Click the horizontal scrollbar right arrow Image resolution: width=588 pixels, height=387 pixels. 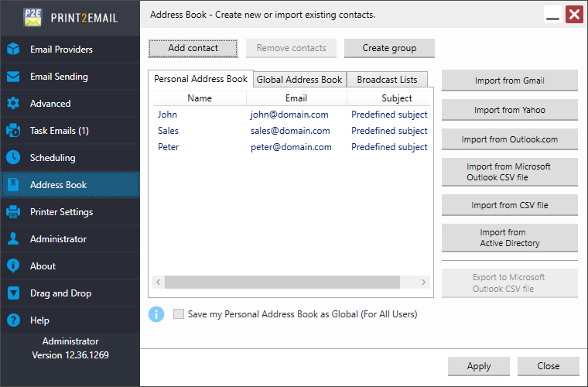tap(423, 283)
